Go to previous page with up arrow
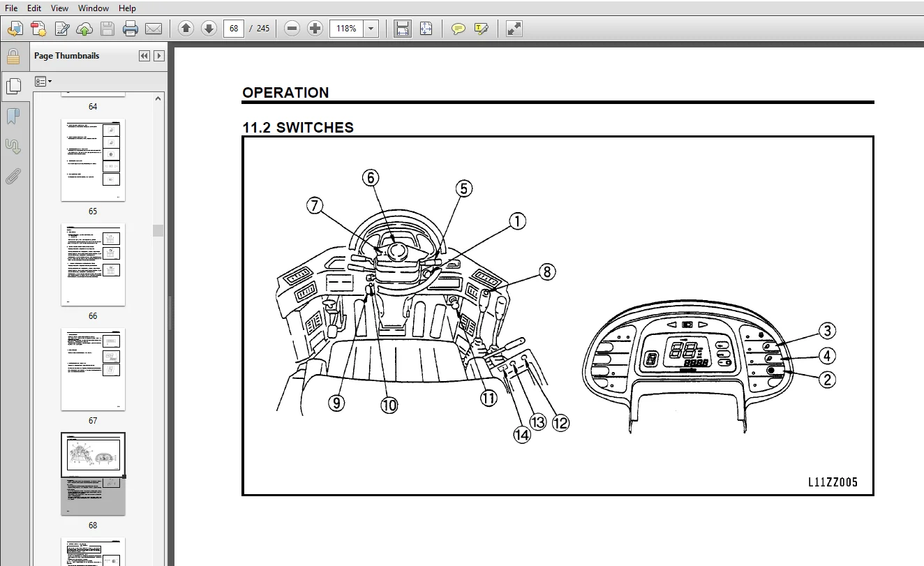Viewport: 924px width, 566px height. pyautogui.click(x=186, y=29)
